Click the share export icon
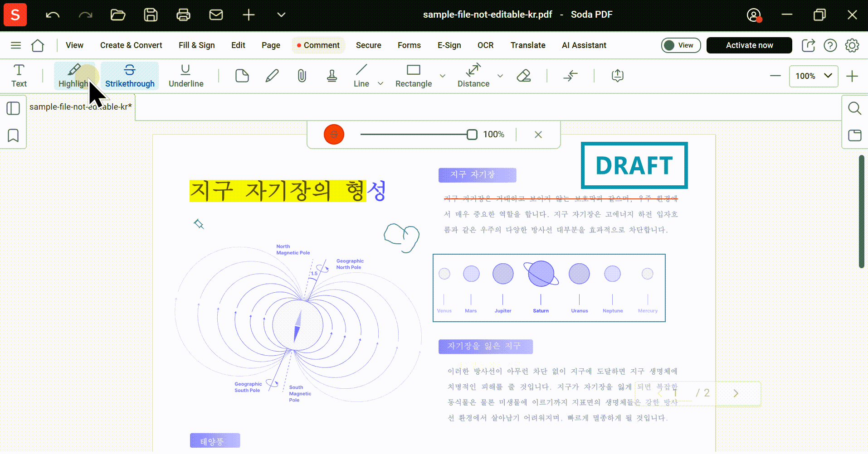 tap(808, 45)
